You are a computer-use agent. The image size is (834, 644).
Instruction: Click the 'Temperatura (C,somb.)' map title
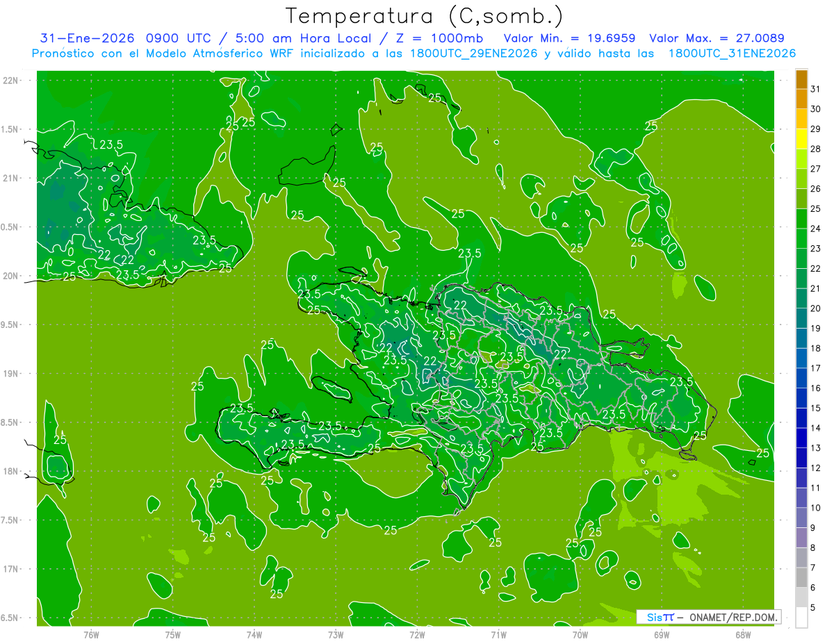click(x=424, y=15)
